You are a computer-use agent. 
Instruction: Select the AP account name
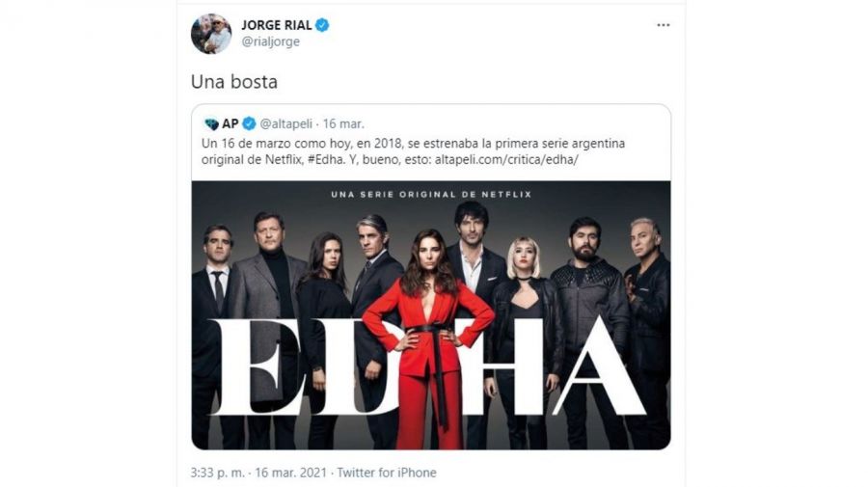point(231,124)
